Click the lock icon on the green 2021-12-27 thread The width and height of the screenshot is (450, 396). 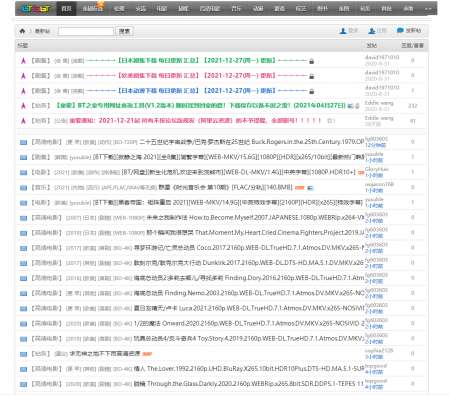[x=311, y=61]
